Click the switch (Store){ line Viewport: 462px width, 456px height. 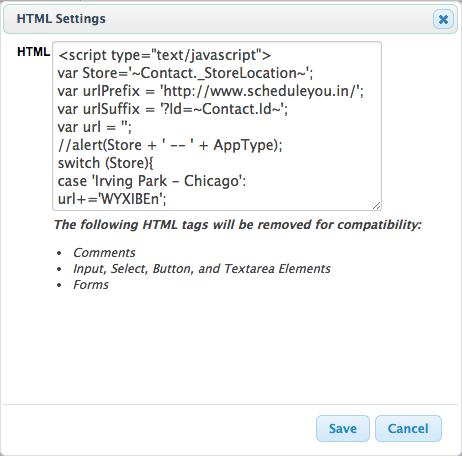[105, 163]
